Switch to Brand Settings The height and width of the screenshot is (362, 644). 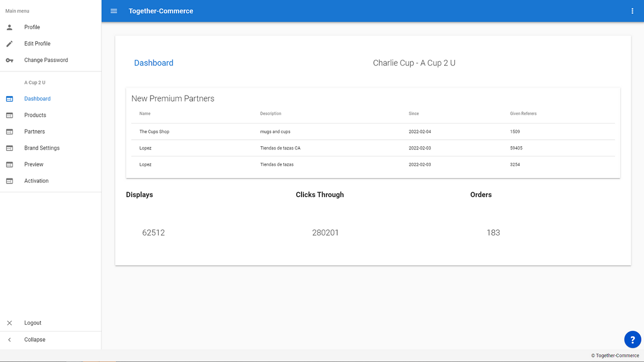tap(42, 147)
